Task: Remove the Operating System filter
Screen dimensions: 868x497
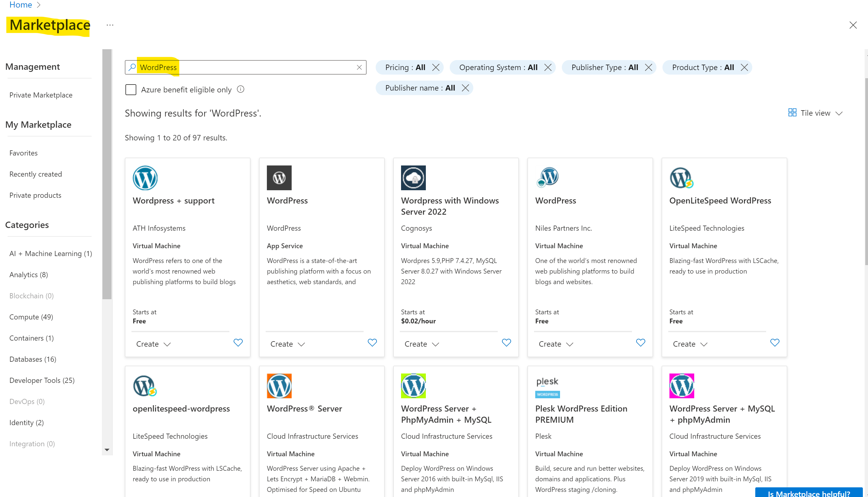Action: 548,67
